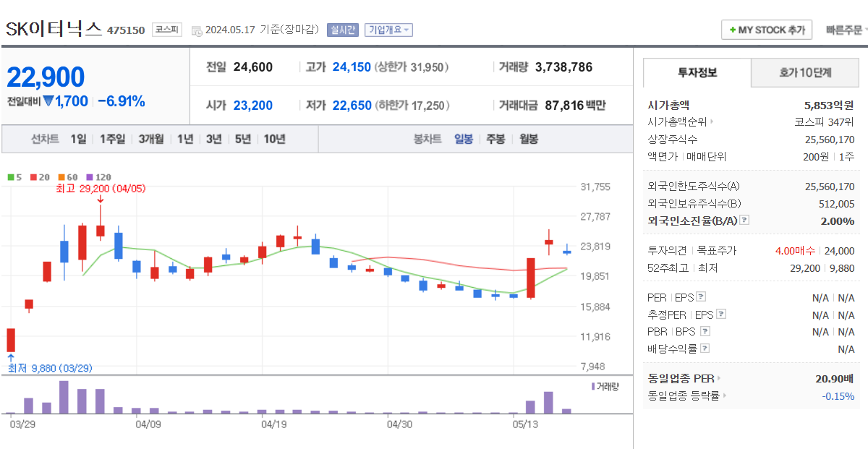Click the purple 거래량 volume legend
Screen dimensions: 868x449
(605, 387)
